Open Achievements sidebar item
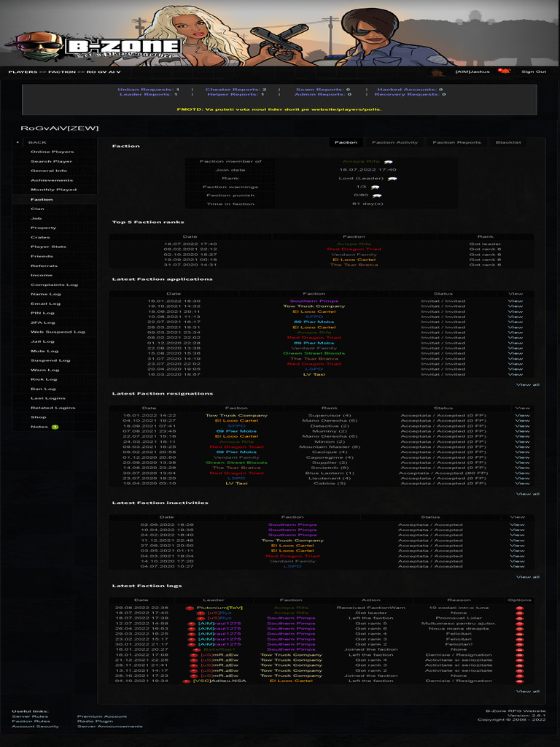Screen dimensions: 560x747 52,180
